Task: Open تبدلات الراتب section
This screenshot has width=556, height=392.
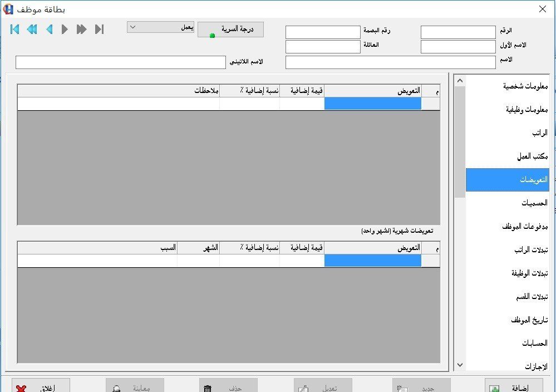Action: 508,250
